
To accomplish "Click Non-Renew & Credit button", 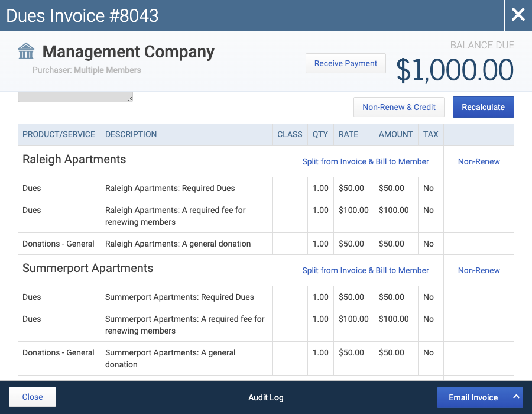I will (398, 107).
